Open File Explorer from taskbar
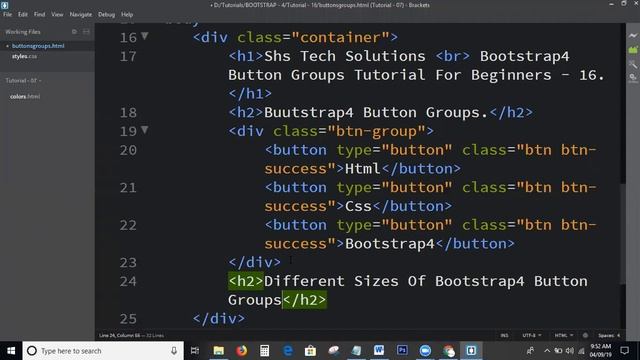The width and height of the screenshot is (640, 360). 219,351
